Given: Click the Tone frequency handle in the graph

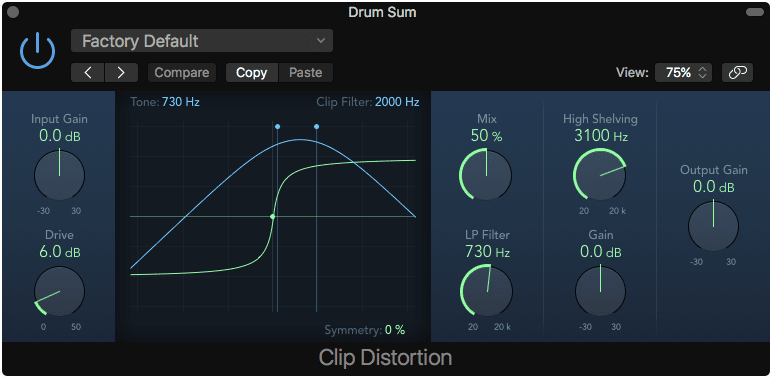Looking at the screenshot, I should pos(277,126).
